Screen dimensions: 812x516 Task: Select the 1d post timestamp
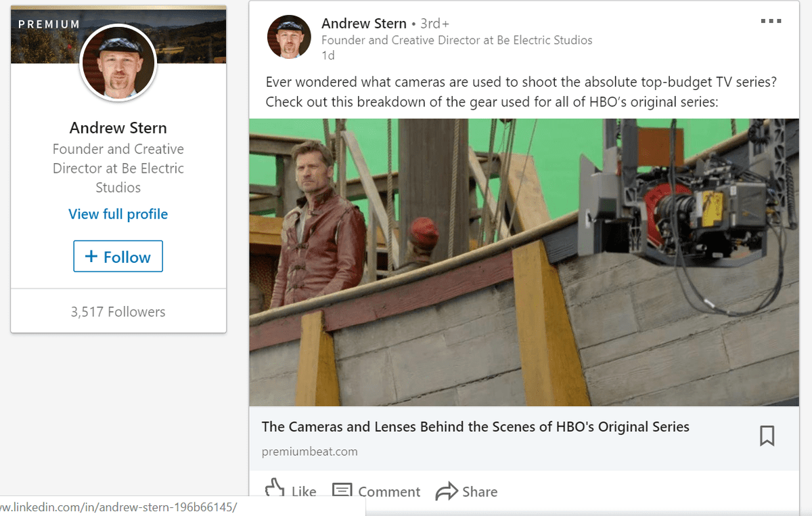[x=328, y=56]
